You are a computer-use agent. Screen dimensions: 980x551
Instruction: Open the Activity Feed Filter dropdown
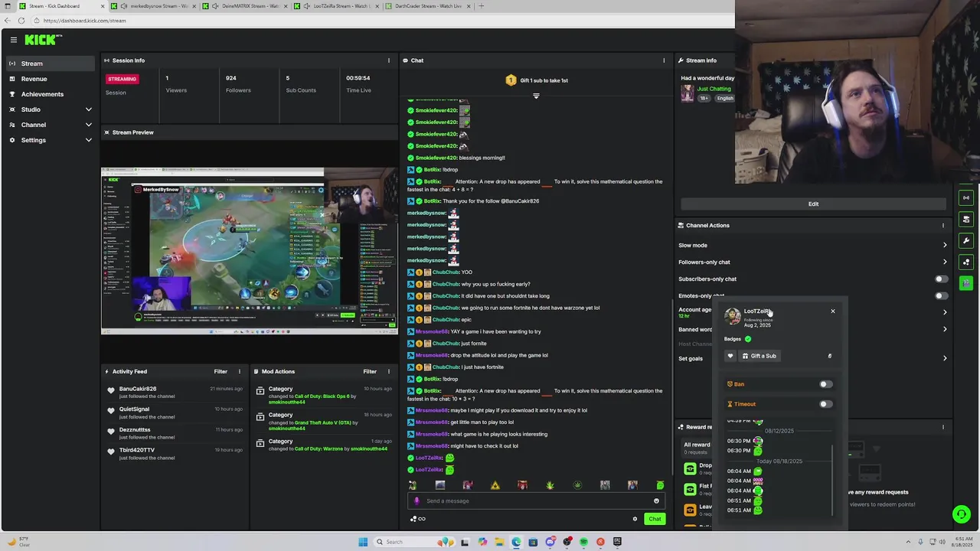[220, 372]
